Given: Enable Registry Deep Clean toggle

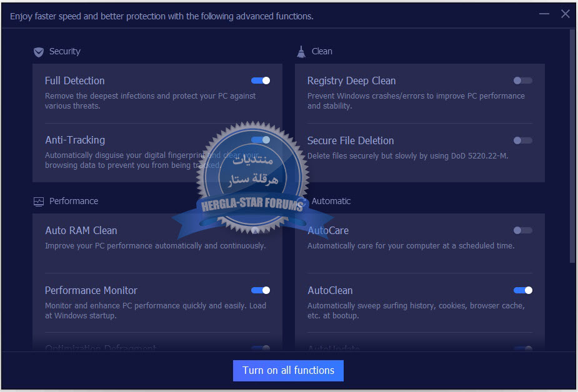Looking at the screenshot, I should (523, 81).
